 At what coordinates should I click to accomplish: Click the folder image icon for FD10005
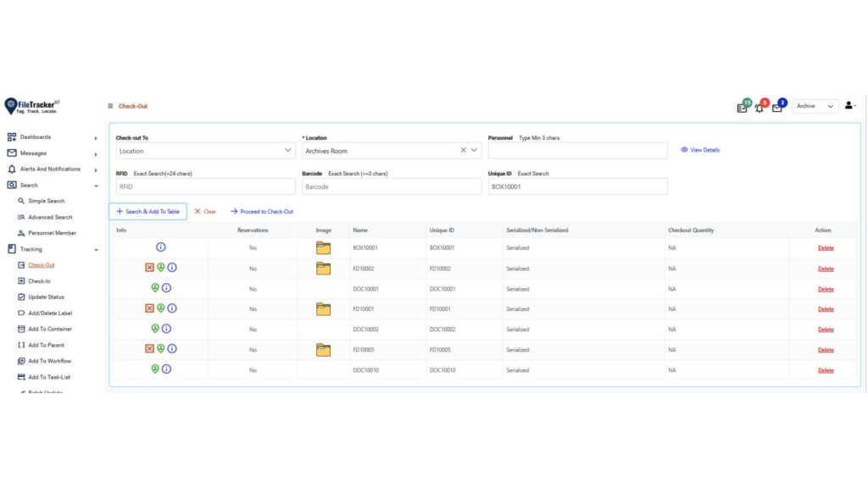[323, 349]
